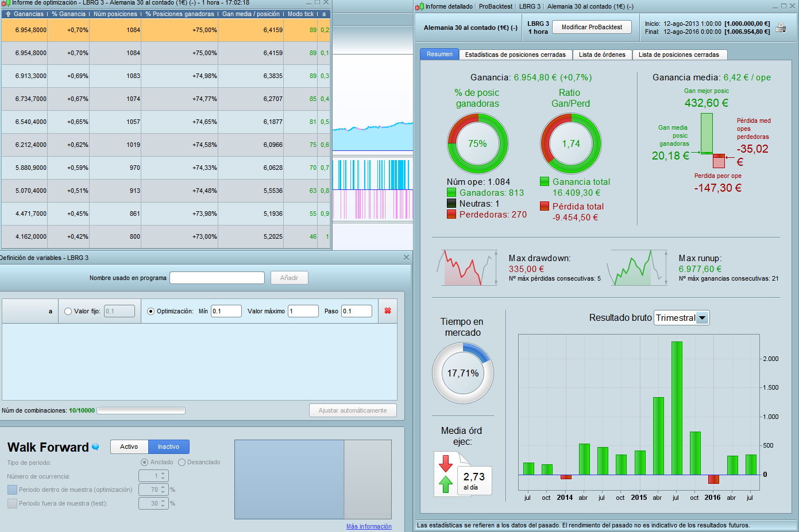Open the Walk Forward help bubble icon
This screenshot has height=532, width=799.
tap(95, 446)
